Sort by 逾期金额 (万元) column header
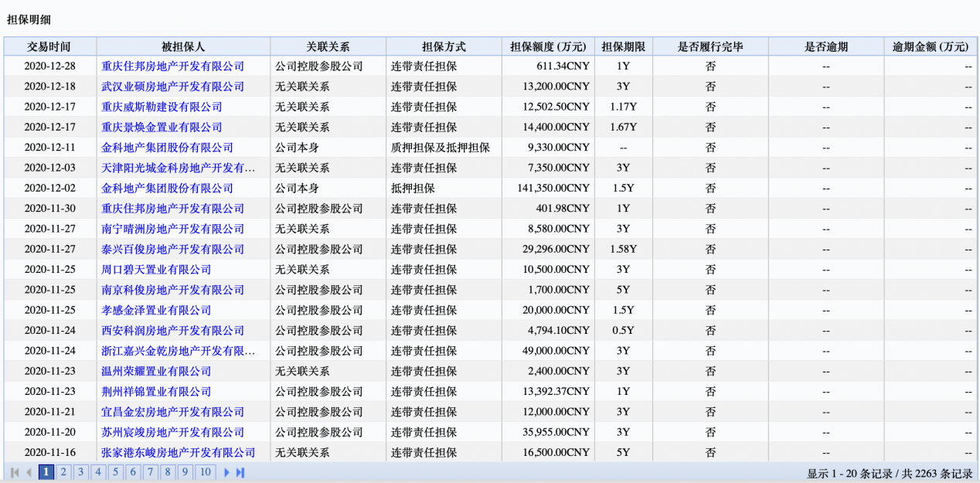The height and width of the screenshot is (483, 980). pos(930,46)
